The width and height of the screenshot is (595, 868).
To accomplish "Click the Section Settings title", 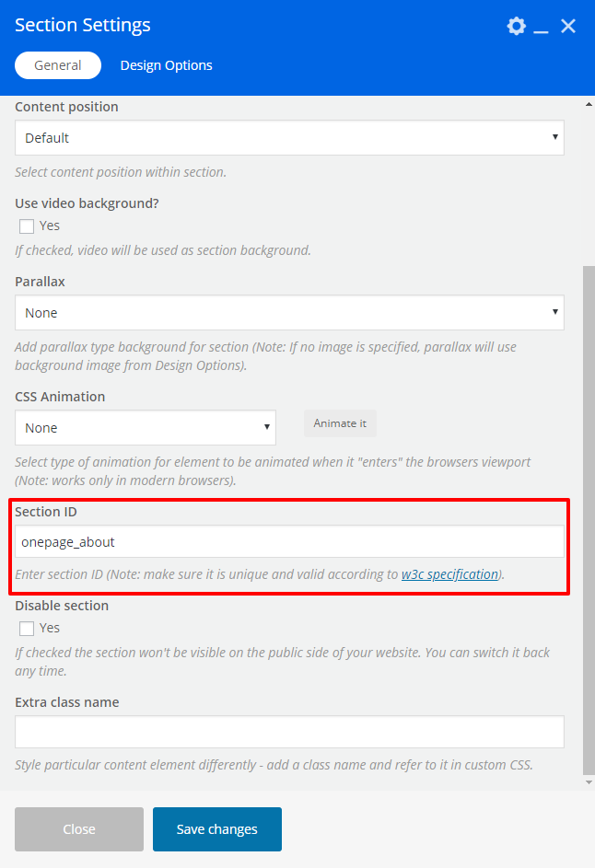I will click(83, 26).
